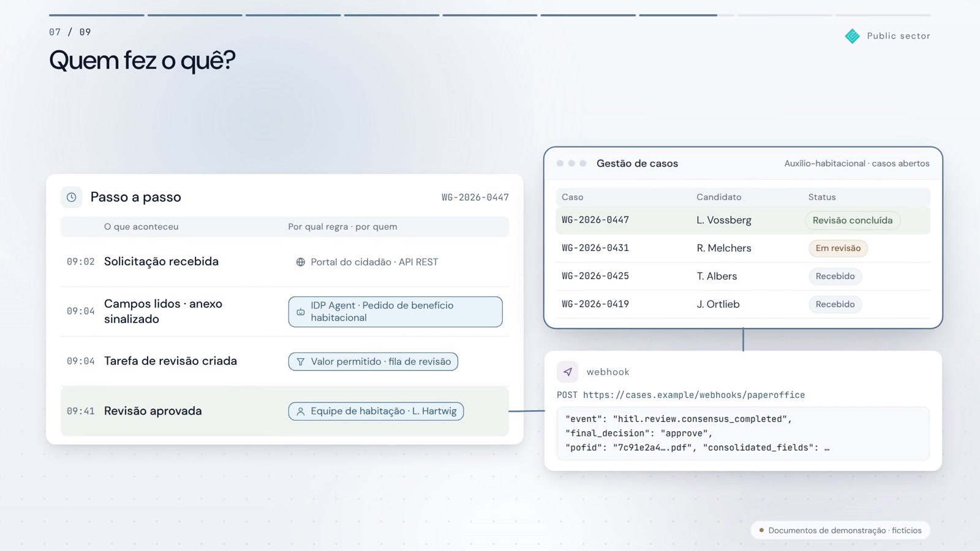980x551 pixels.
Task: Open case WG-2026-0431 in the table
Action: (595, 248)
